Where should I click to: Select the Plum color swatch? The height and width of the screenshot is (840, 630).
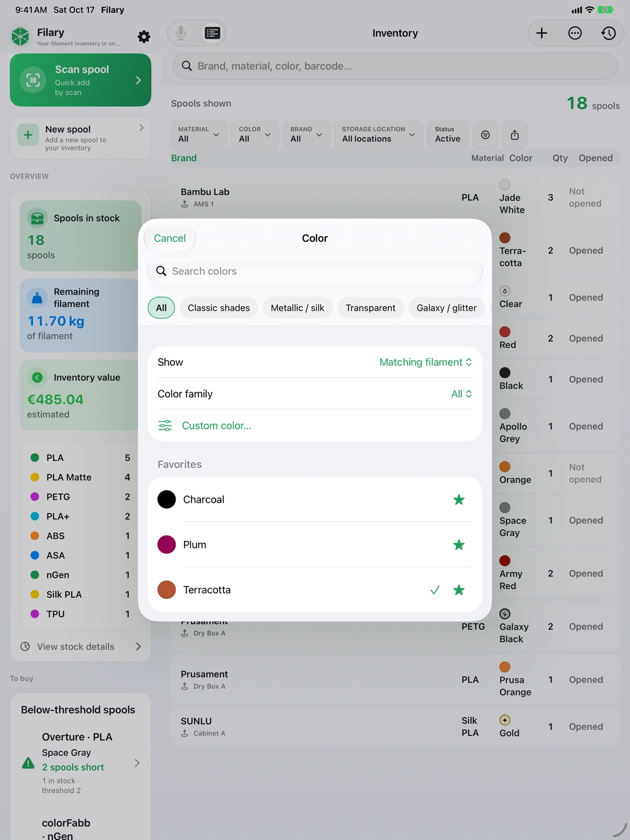pos(167,545)
